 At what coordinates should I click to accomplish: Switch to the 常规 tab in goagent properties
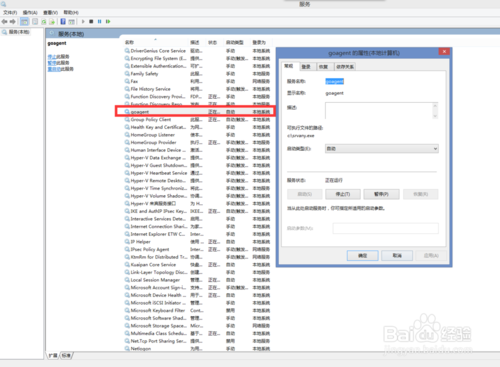(289, 66)
